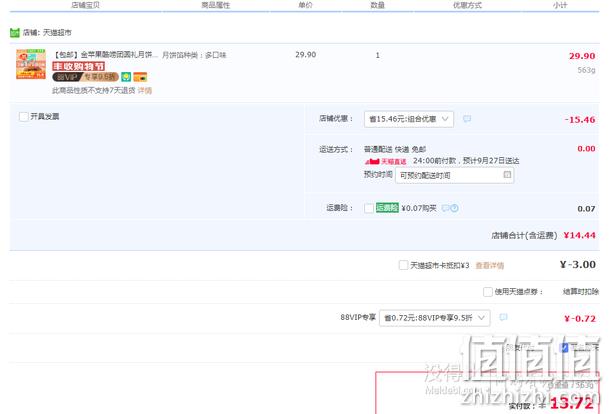Click the ¥-3.00 card deduction amount

(577, 265)
